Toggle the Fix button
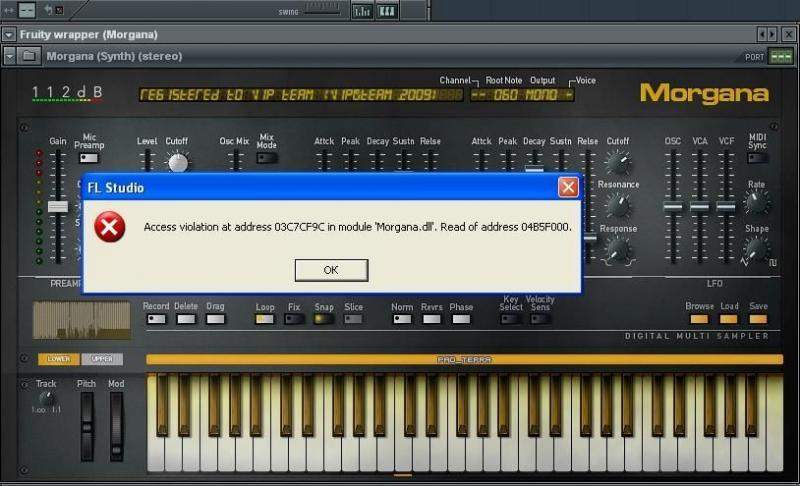Viewport: 800px width, 486px height. pyautogui.click(x=294, y=319)
